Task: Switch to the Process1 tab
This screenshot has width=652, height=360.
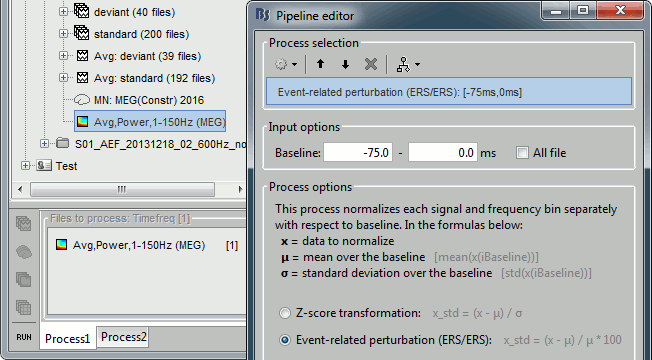Action: click(67, 339)
